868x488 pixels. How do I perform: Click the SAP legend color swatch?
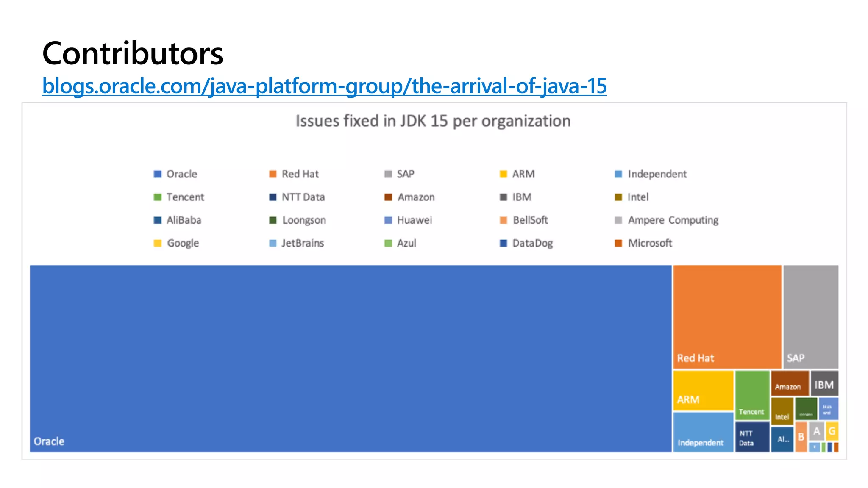click(388, 174)
